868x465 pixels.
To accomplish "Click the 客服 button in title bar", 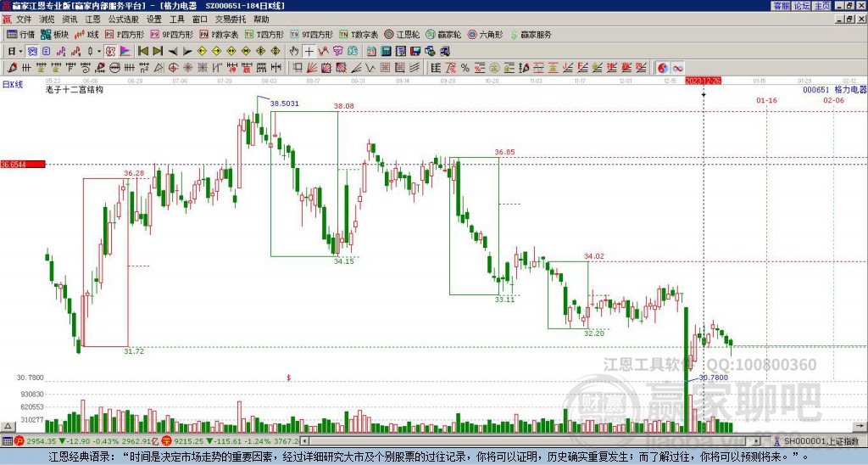I will click(781, 6).
